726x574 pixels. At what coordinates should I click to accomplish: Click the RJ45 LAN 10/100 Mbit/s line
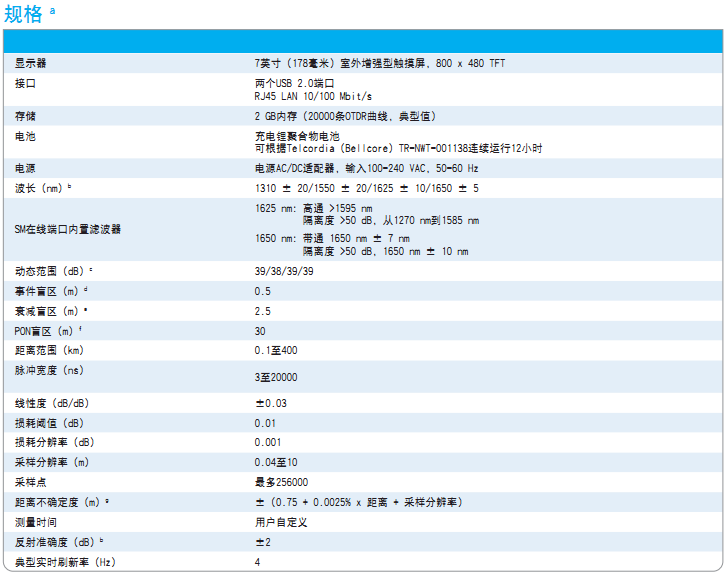(313, 96)
